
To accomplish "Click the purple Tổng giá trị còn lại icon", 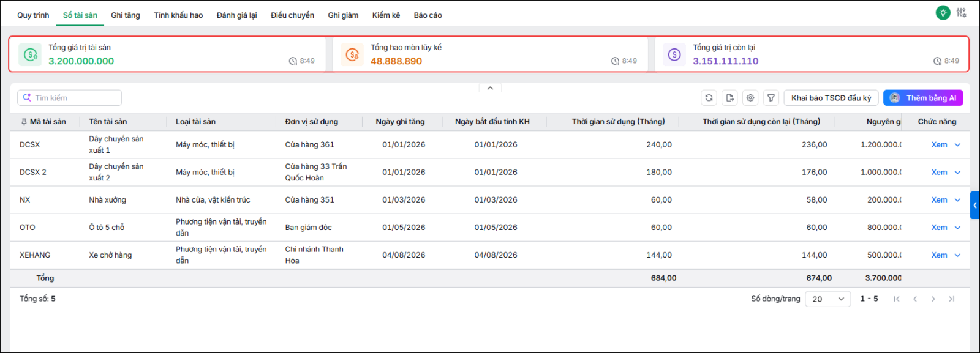I will [x=674, y=54].
